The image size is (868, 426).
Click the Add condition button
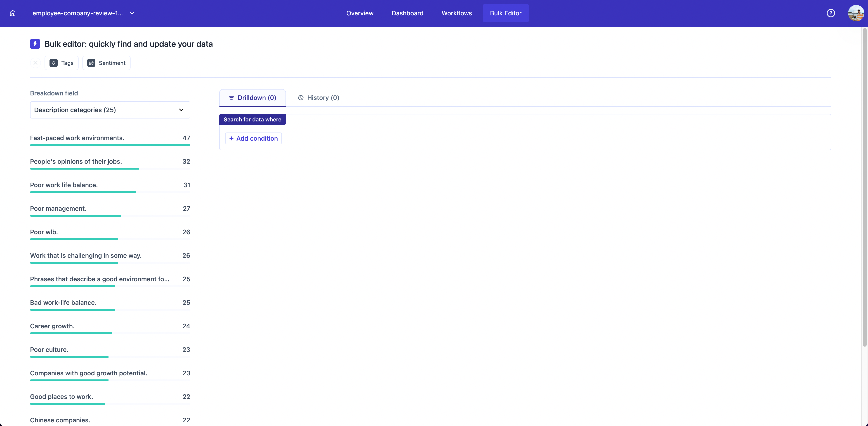click(253, 139)
